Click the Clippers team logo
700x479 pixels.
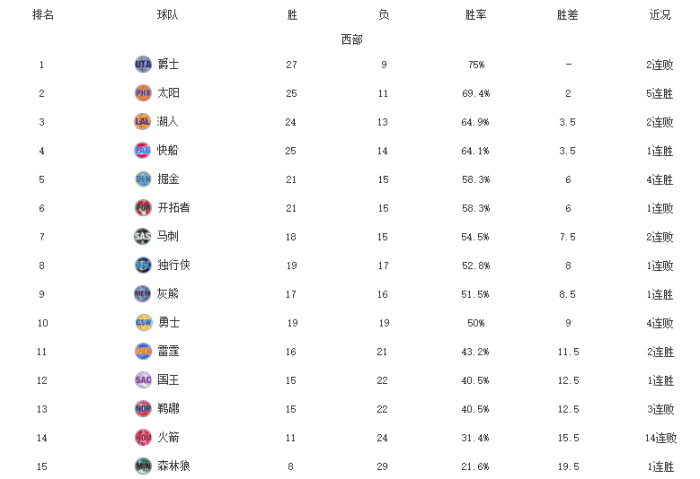click(x=143, y=151)
